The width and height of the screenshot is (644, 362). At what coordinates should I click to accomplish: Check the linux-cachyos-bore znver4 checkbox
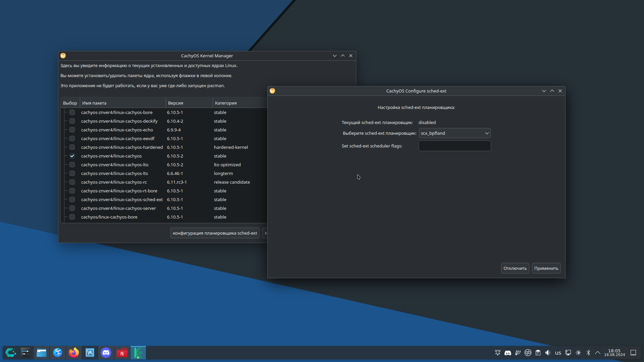(72, 113)
